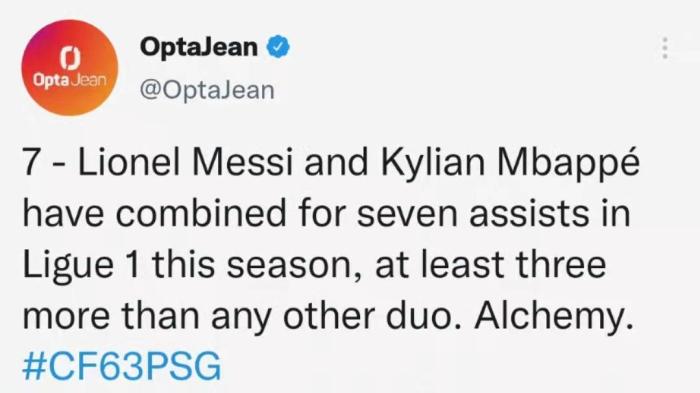Click the word 'more' starting last line
This screenshot has height=393, width=700.
[x=66, y=318]
